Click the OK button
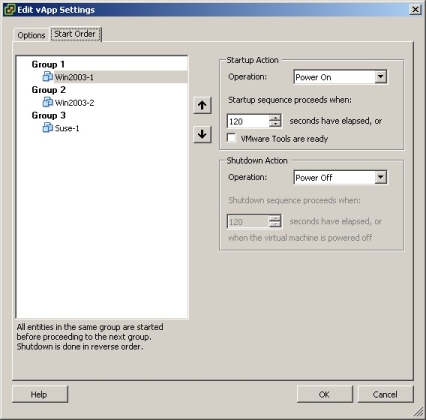The height and width of the screenshot is (420, 426). pos(324,394)
